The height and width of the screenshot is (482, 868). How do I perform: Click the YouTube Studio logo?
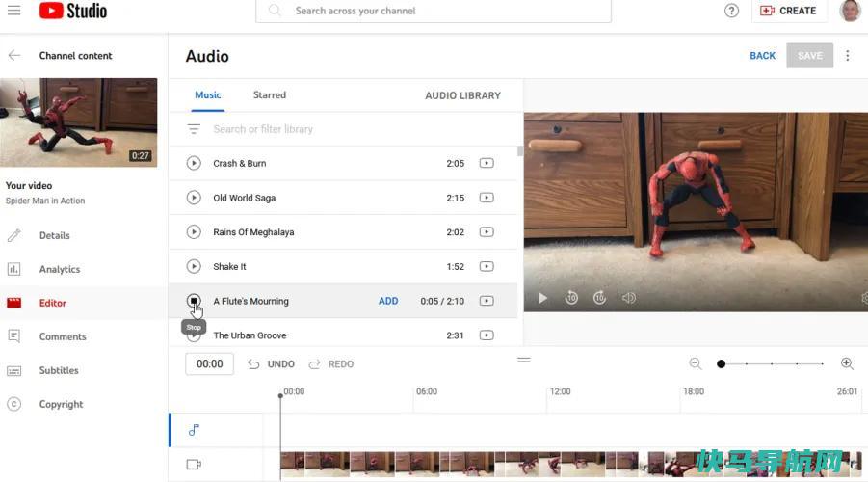coord(72,11)
